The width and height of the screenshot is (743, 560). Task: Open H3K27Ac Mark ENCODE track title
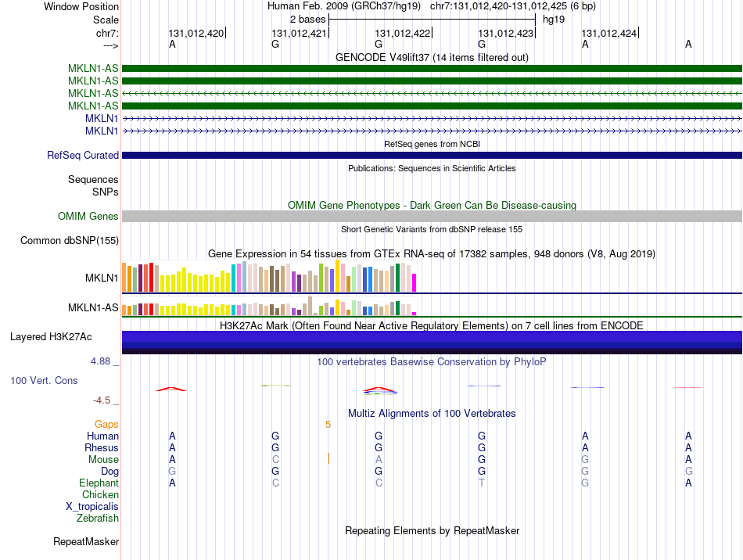[x=432, y=326]
